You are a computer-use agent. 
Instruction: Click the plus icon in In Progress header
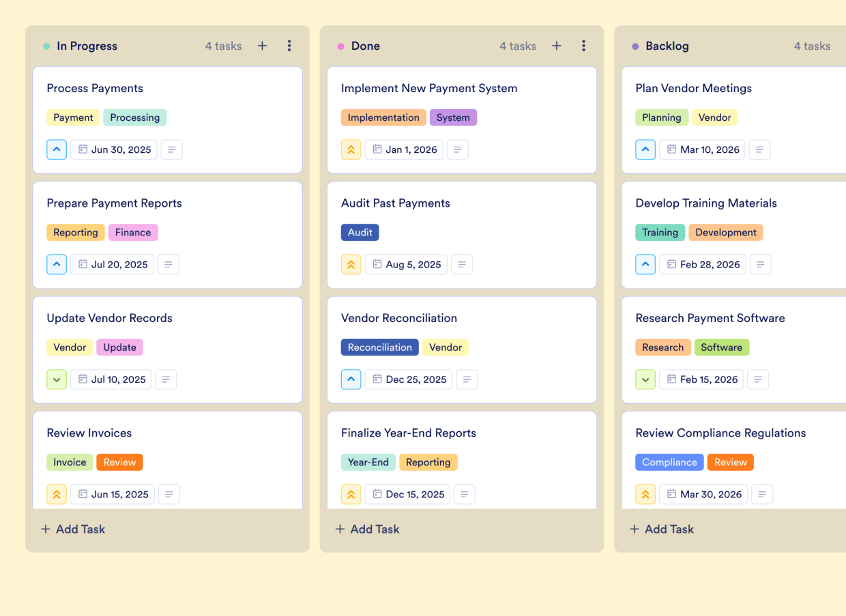pos(262,46)
